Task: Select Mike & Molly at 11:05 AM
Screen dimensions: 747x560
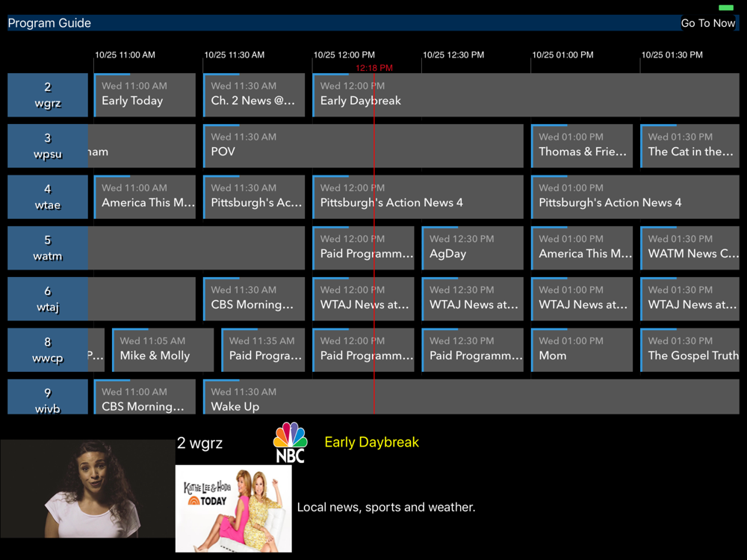Action: (163, 349)
